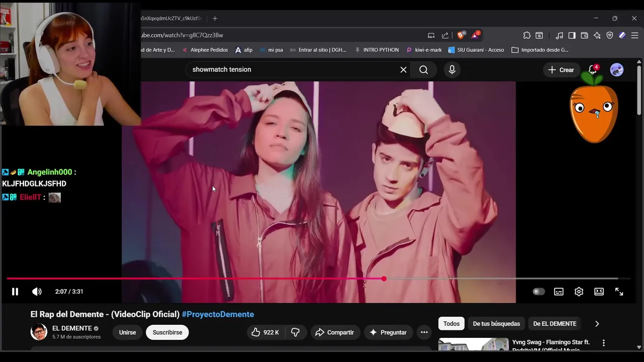Open the 'mi psa' bookmark
Image resolution: width=644 pixels, height=362 pixels.
pyautogui.click(x=271, y=50)
